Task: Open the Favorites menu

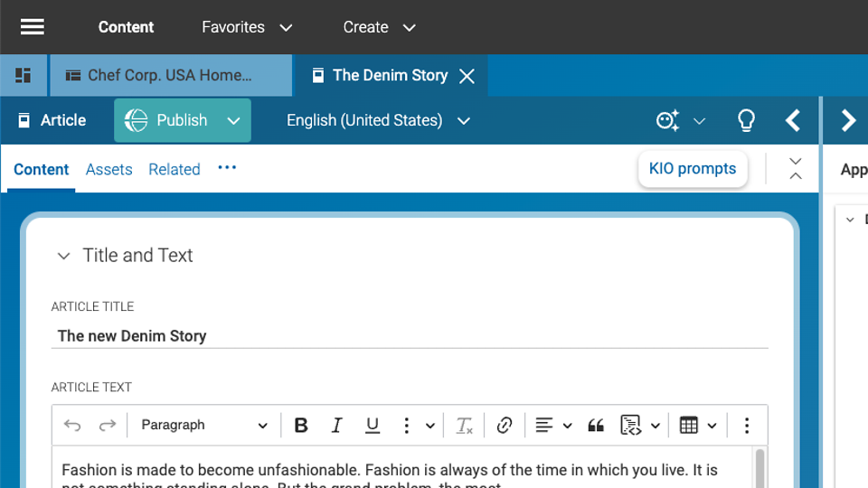Action: pyautogui.click(x=246, y=27)
